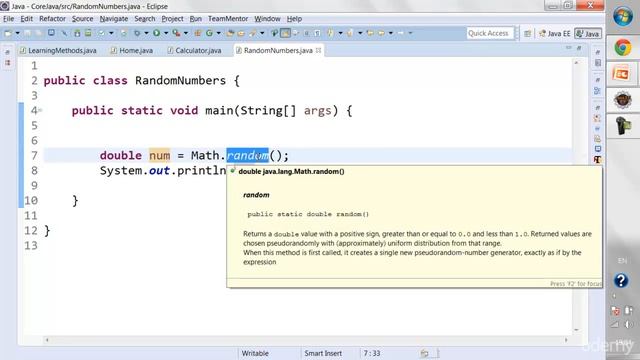Image resolution: width=640 pixels, height=360 pixels.
Task: Open the Search menu
Action: coord(145,19)
